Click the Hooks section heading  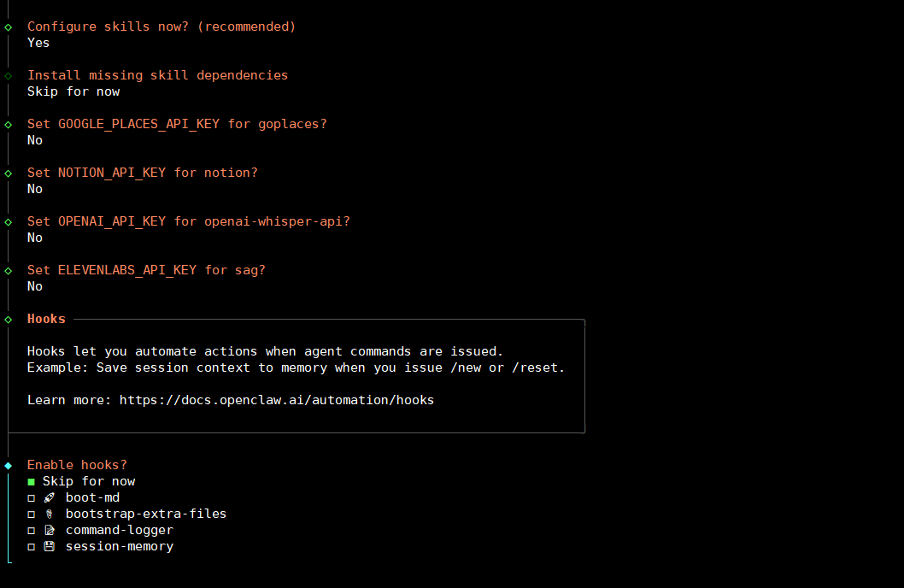pyautogui.click(x=46, y=319)
